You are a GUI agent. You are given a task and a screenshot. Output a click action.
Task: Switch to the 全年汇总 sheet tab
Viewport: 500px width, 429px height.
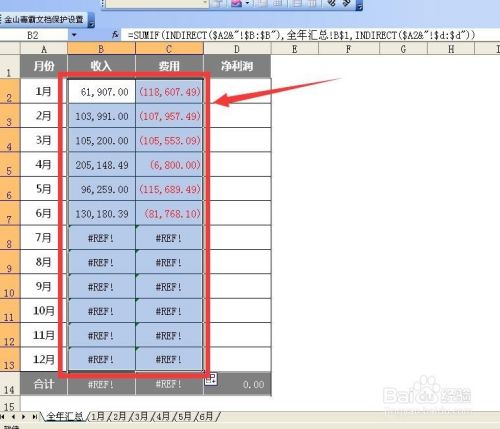coord(64,416)
